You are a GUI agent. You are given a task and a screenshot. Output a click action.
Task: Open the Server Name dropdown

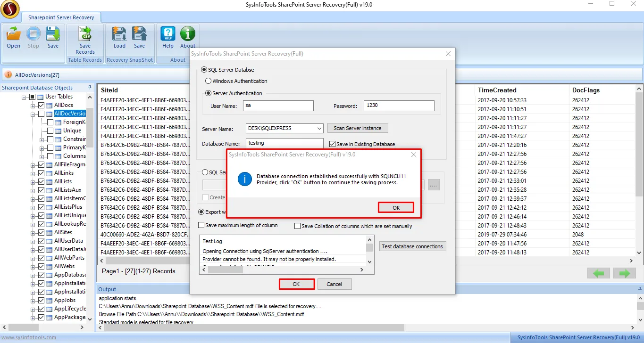(319, 128)
